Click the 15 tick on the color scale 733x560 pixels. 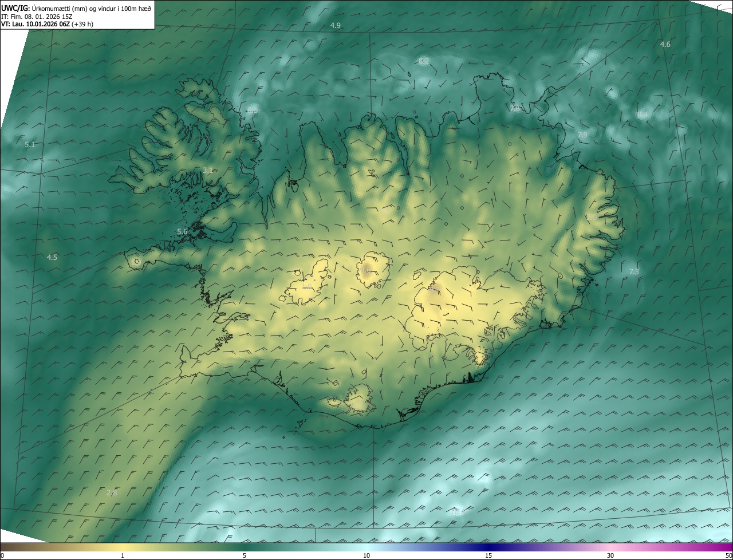coord(488,555)
